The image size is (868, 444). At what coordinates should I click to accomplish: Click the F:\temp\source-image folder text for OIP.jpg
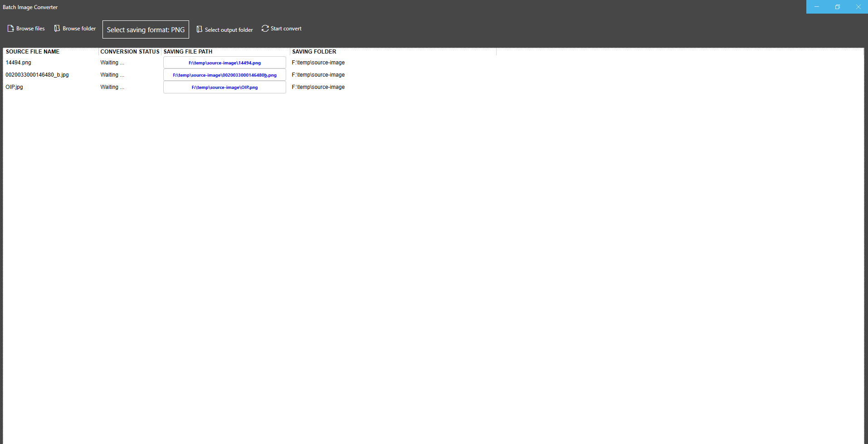pos(318,87)
